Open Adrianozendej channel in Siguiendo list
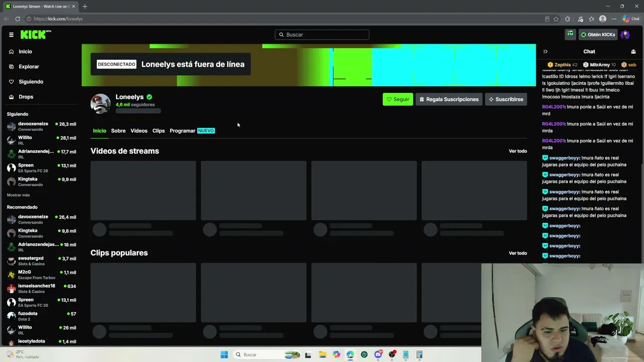Image resolution: width=644 pixels, height=362 pixels. point(41,154)
